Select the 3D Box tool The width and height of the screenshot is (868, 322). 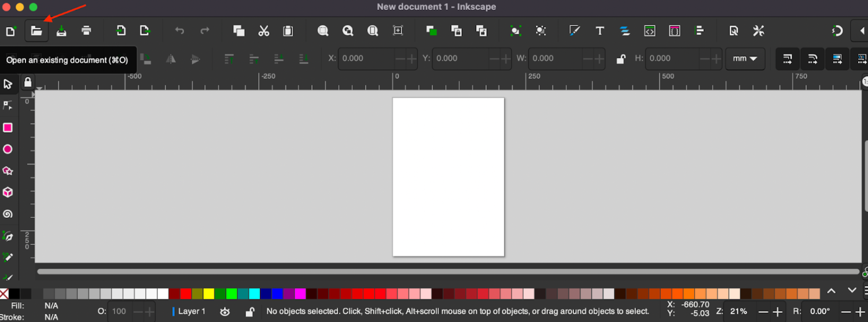pos(8,192)
